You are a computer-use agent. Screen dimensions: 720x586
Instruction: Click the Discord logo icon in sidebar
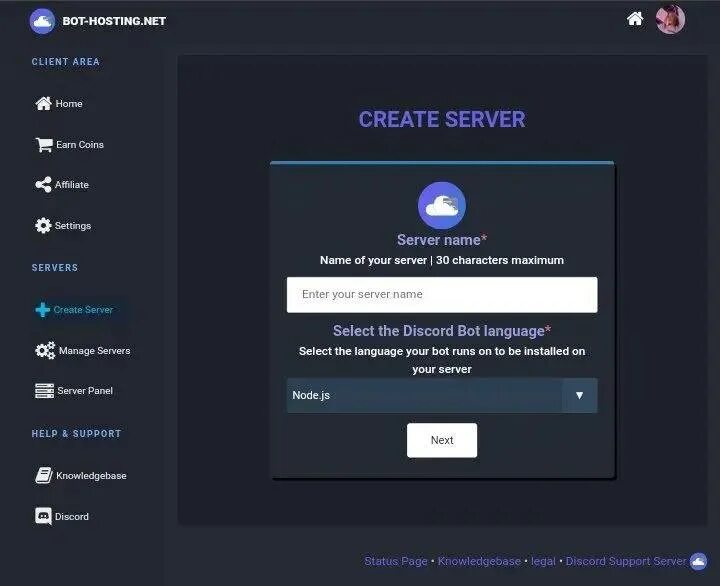click(x=44, y=516)
